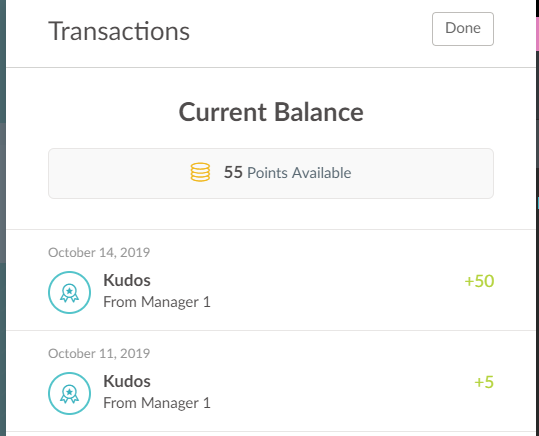
Task: Select the +5 points amount
Action: pyautogui.click(x=484, y=382)
